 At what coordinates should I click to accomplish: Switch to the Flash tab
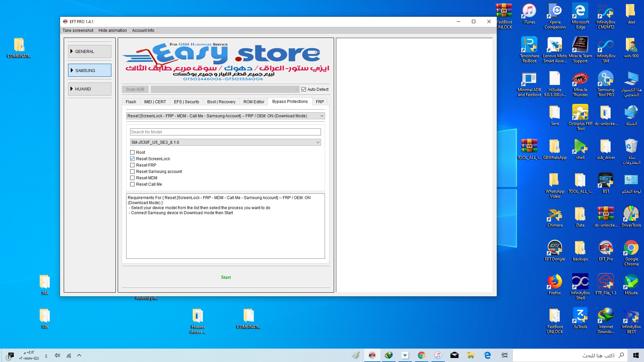coord(131,102)
